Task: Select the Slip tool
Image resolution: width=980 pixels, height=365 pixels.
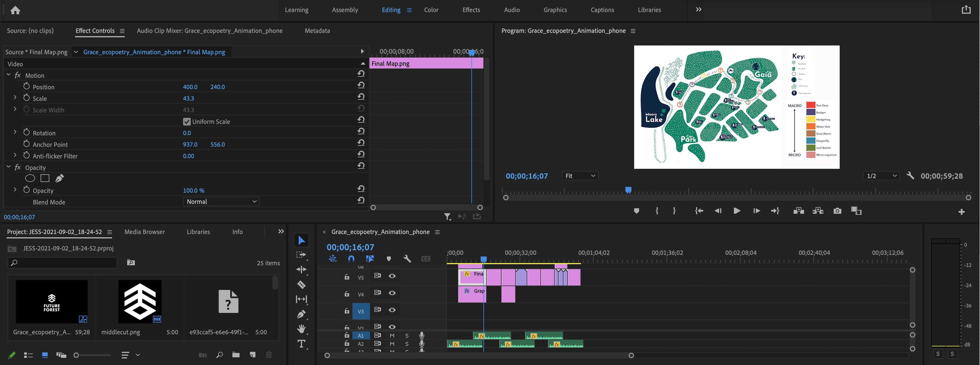Action: [301, 299]
